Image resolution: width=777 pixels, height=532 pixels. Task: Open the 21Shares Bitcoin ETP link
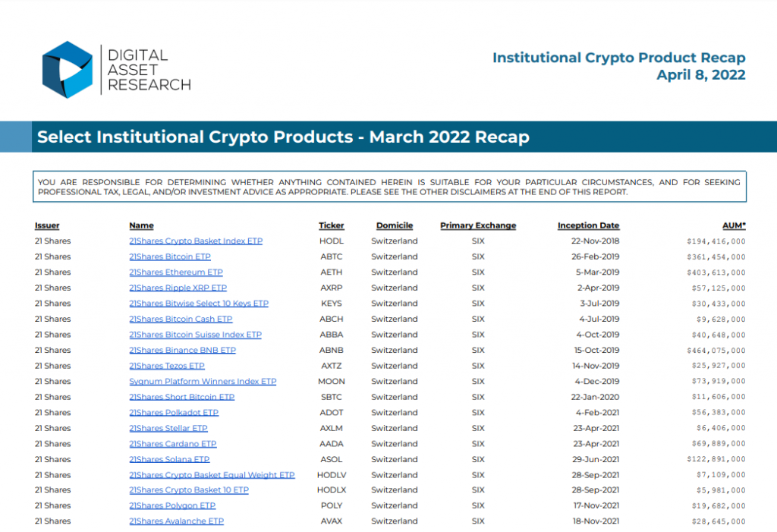(x=170, y=257)
